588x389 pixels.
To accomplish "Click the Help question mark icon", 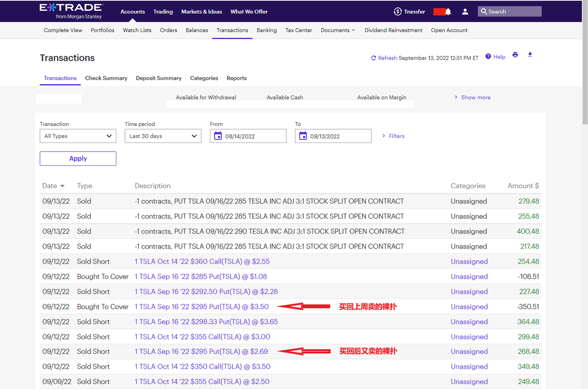I will (x=488, y=57).
